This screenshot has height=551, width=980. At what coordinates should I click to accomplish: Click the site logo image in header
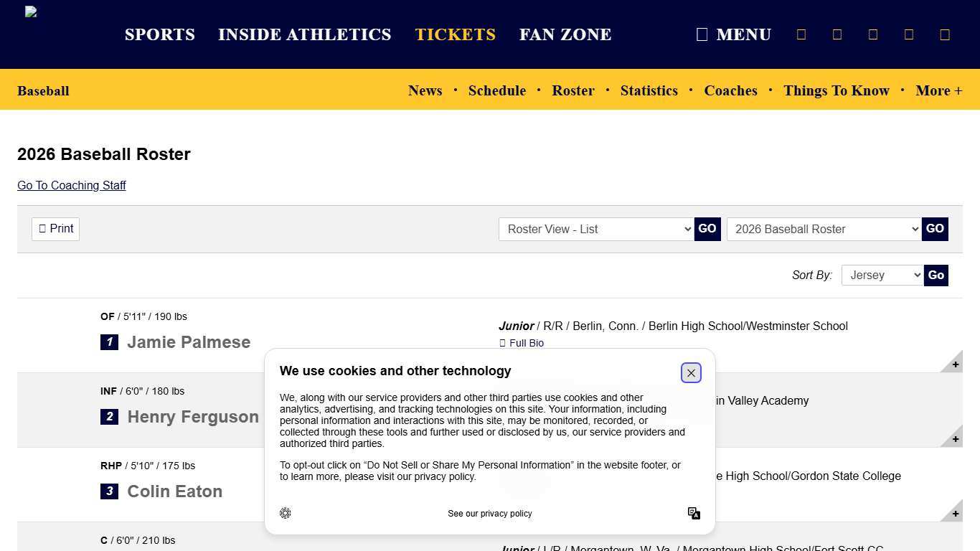pos(31,11)
